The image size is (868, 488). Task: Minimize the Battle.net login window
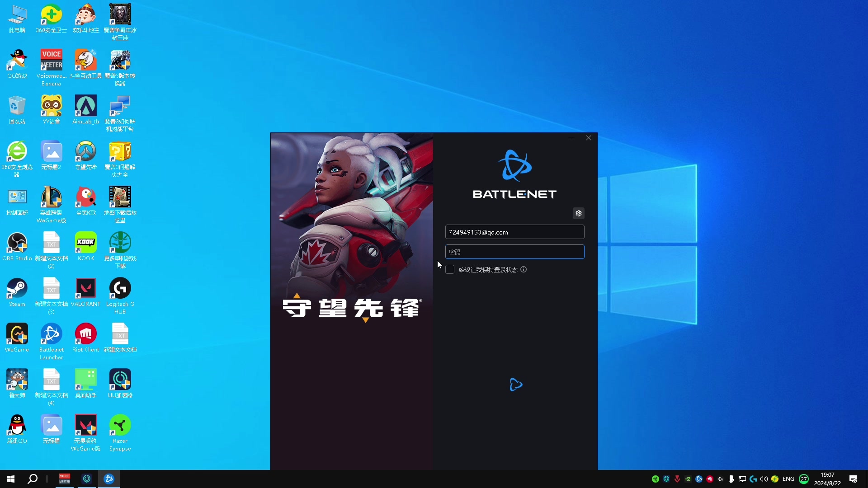click(x=571, y=138)
